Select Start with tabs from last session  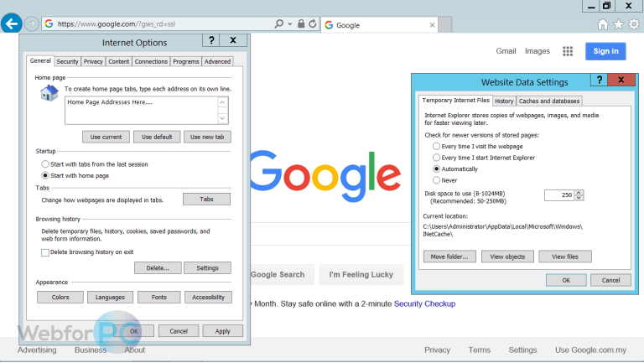coord(45,164)
